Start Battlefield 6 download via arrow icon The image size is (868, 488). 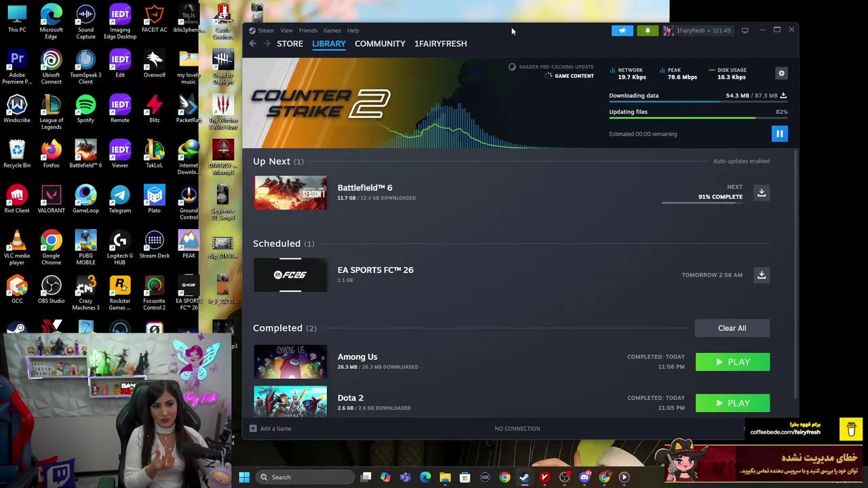coord(762,192)
